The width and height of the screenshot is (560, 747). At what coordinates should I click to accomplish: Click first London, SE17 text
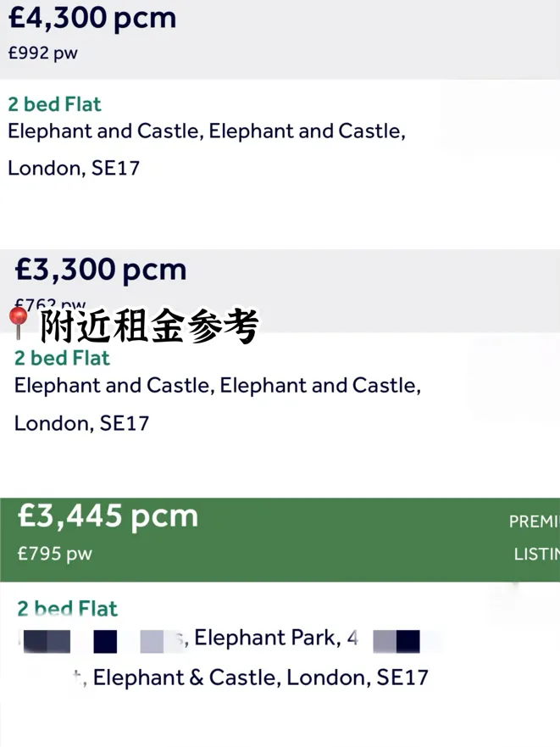coord(74,168)
